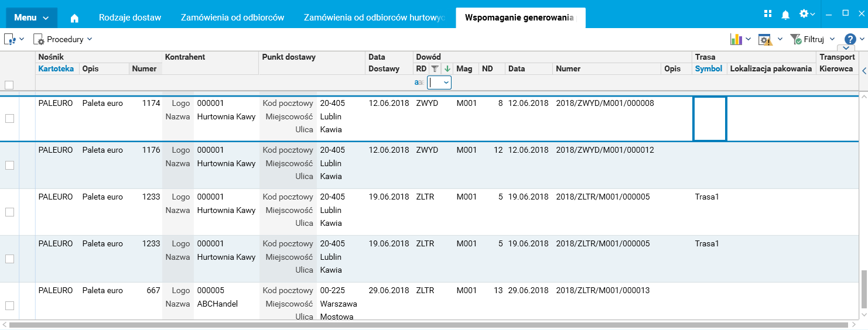Click ZWYD in the 1174 row
Viewport: 868px width, 330px height.
pos(427,103)
